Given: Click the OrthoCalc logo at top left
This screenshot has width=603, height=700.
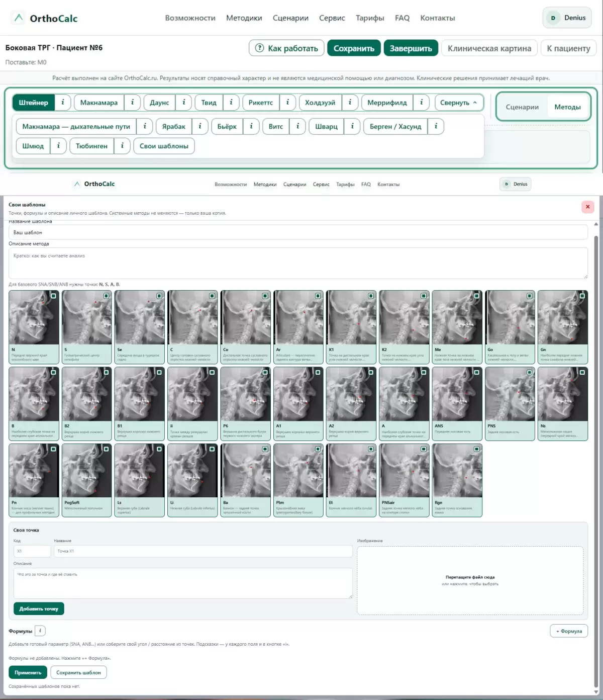Looking at the screenshot, I should coord(44,18).
